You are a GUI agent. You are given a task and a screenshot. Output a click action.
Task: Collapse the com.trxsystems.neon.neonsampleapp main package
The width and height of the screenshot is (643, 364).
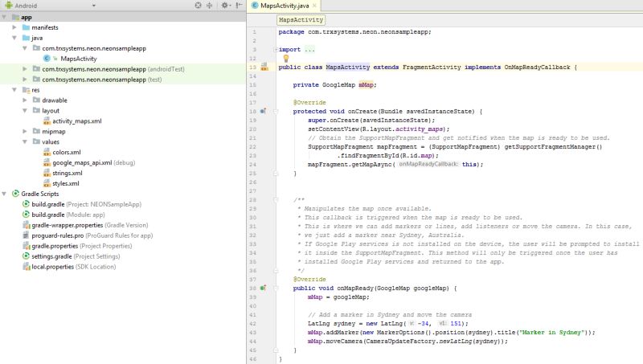pyautogui.click(x=25, y=48)
